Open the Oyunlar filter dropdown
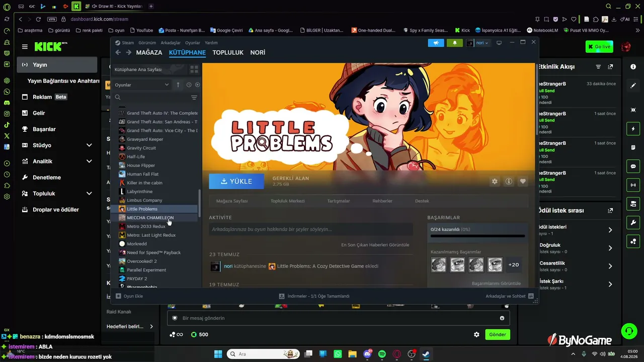The height and width of the screenshot is (362, 644). (x=142, y=85)
